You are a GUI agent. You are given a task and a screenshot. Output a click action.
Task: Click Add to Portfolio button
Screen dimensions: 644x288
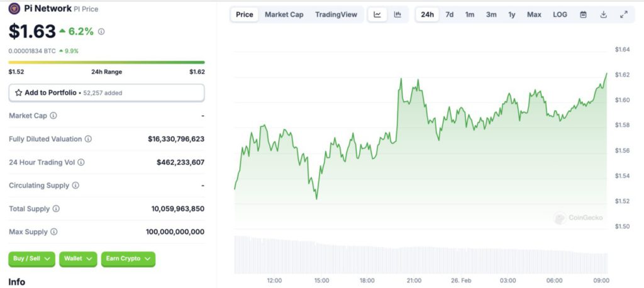click(106, 92)
